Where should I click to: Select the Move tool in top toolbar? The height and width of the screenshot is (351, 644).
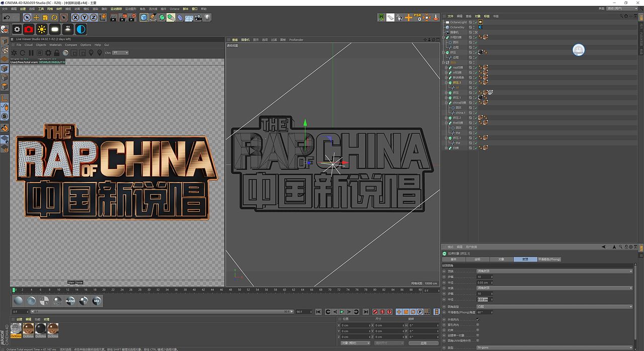[x=36, y=18]
